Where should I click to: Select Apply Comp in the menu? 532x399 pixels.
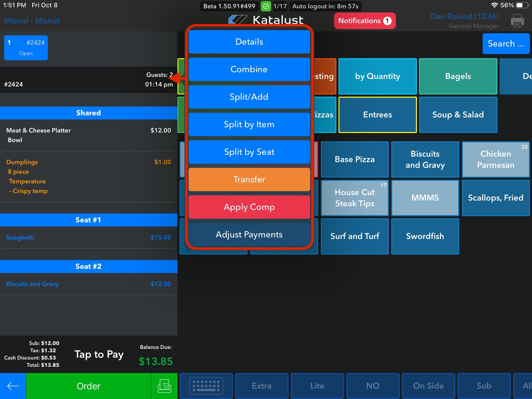tap(249, 207)
